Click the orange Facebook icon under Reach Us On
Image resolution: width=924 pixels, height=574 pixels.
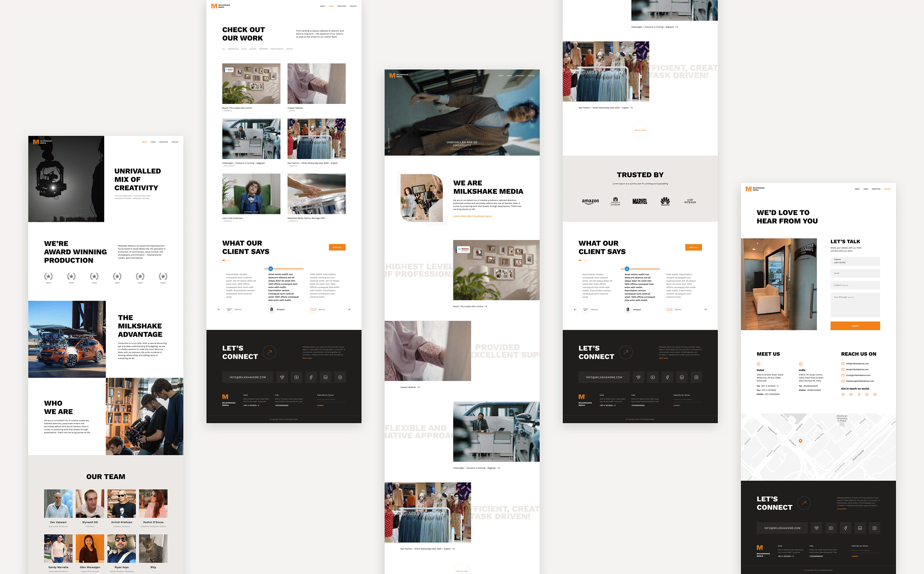pyautogui.click(x=859, y=394)
